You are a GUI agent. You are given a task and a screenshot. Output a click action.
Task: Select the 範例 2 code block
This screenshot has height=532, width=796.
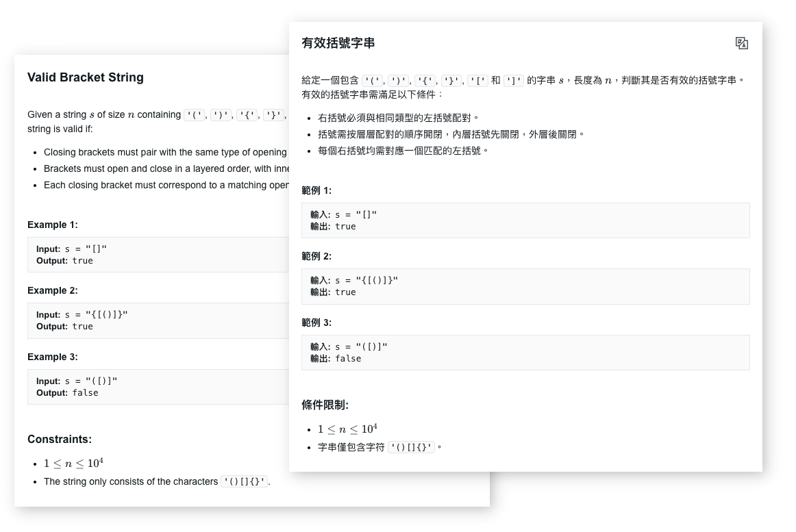[525, 286]
